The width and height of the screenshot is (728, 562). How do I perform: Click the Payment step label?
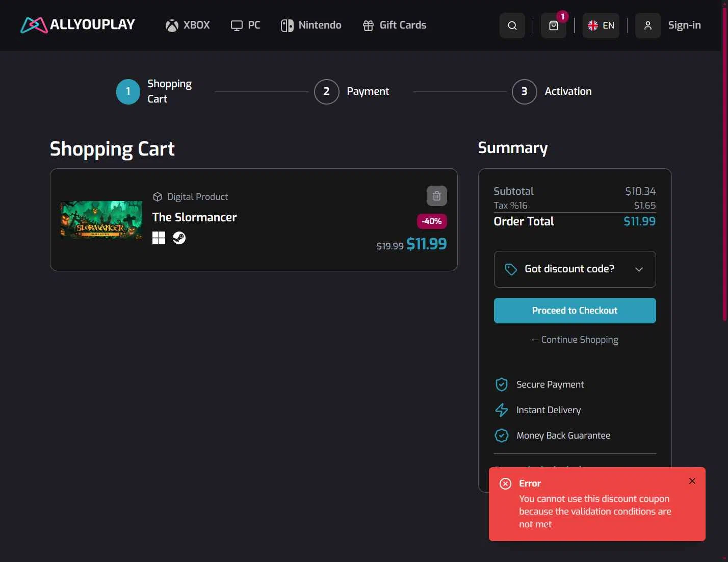coord(368,91)
